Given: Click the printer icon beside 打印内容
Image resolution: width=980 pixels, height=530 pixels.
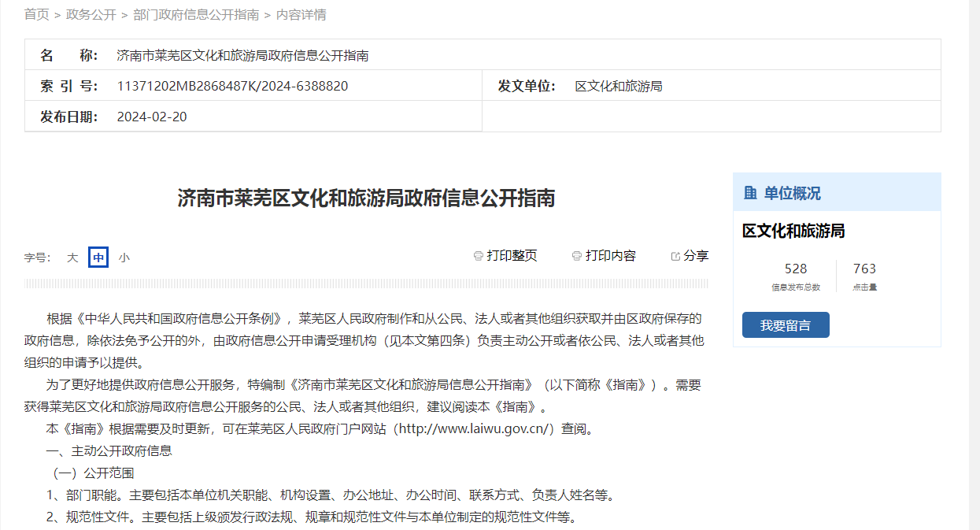Looking at the screenshot, I should (x=576, y=256).
